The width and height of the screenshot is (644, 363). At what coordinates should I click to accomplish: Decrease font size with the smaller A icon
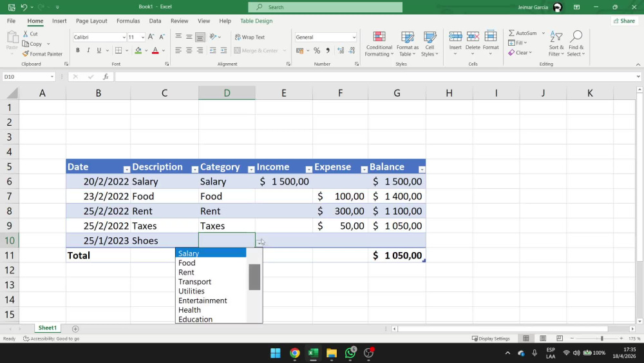(x=162, y=37)
